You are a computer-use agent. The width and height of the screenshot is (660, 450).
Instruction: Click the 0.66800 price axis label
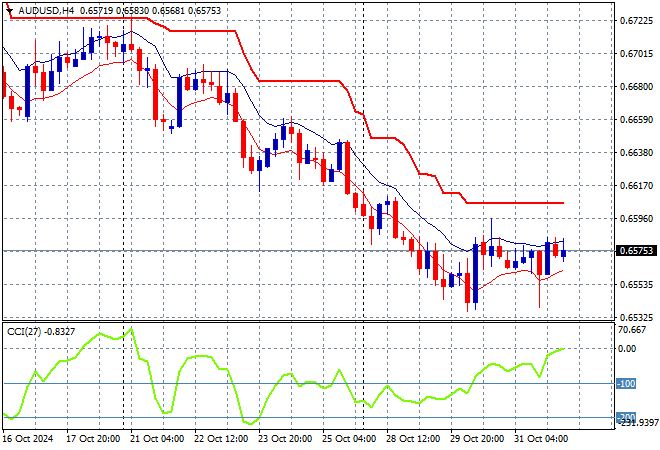coord(636,87)
